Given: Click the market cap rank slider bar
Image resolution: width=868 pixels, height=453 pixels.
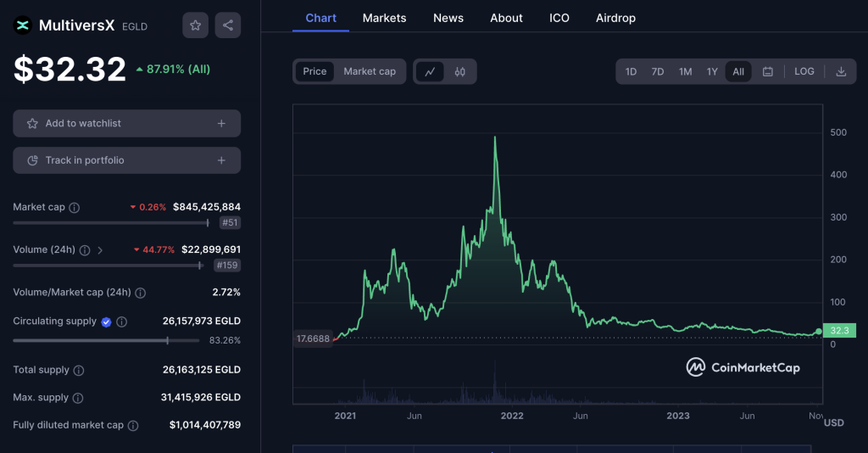Looking at the screenshot, I should click(111, 222).
